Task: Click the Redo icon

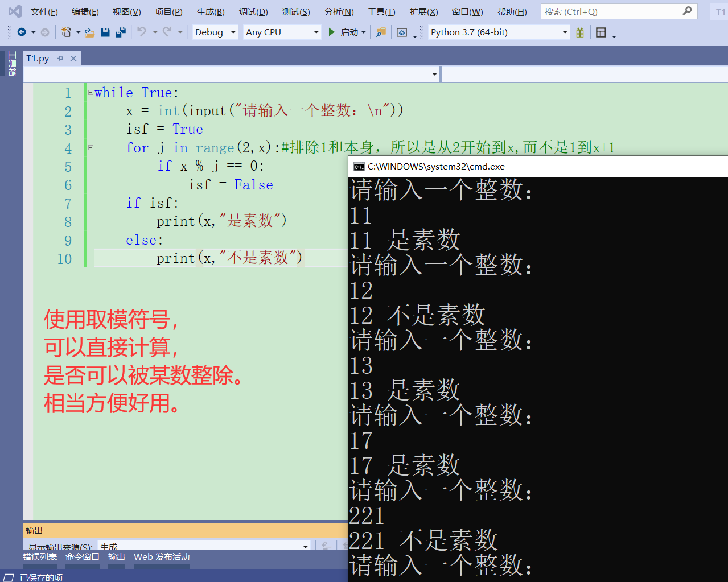Action: click(167, 32)
